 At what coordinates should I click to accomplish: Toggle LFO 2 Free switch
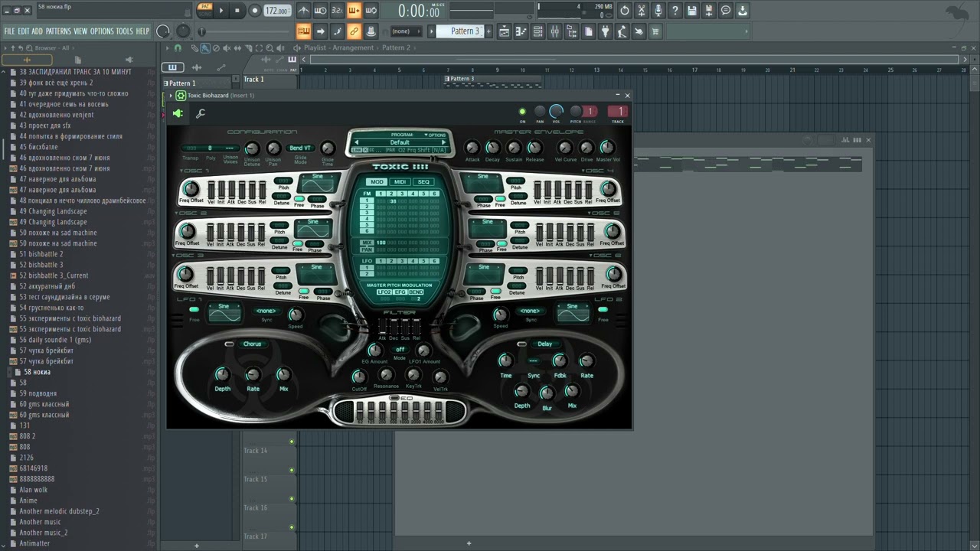[x=603, y=309]
